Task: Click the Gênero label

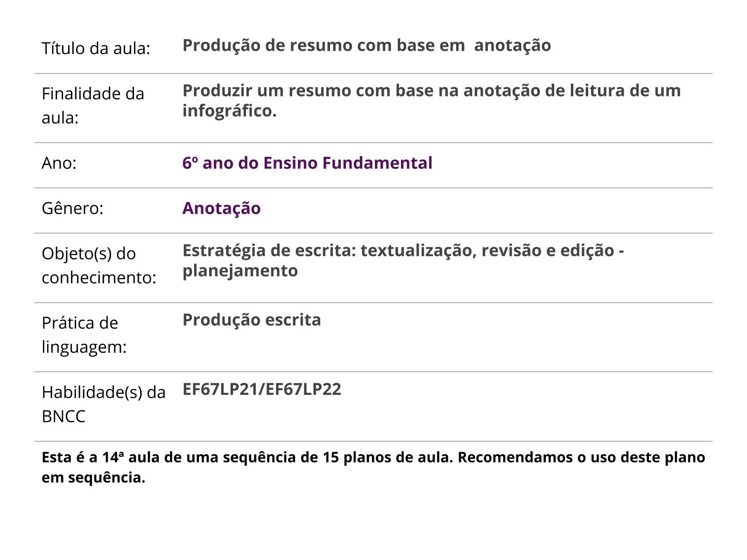Action: click(72, 208)
